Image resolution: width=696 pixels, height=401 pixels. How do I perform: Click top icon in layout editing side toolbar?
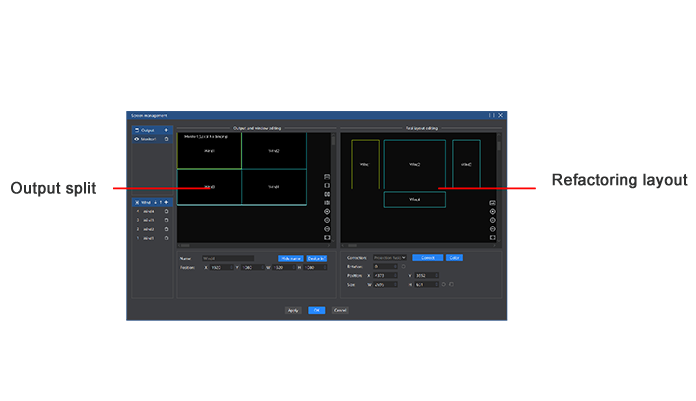[x=492, y=203]
